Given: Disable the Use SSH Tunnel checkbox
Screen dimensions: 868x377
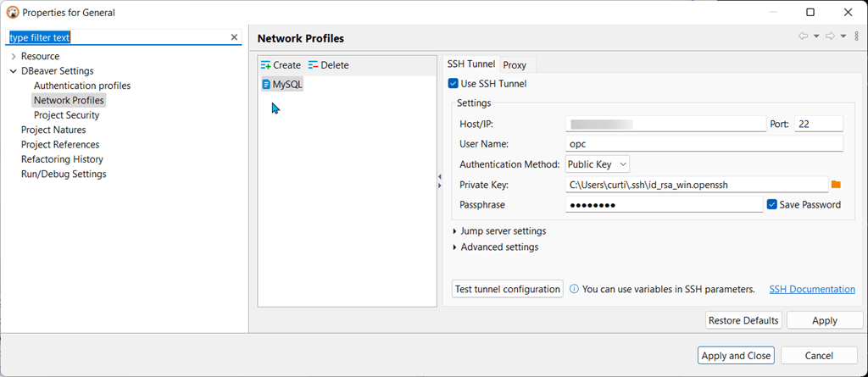Looking at the screenshot, I should [x=453, y=84].
